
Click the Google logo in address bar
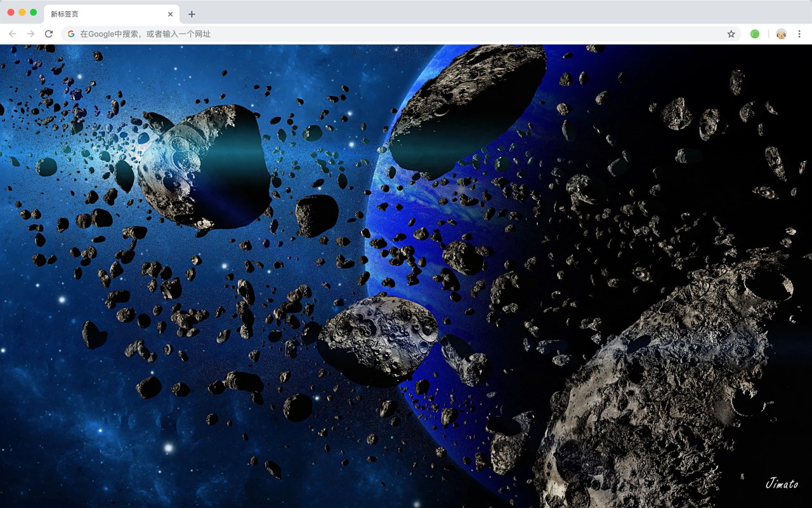pyautogui.click(x=71, y=34)
